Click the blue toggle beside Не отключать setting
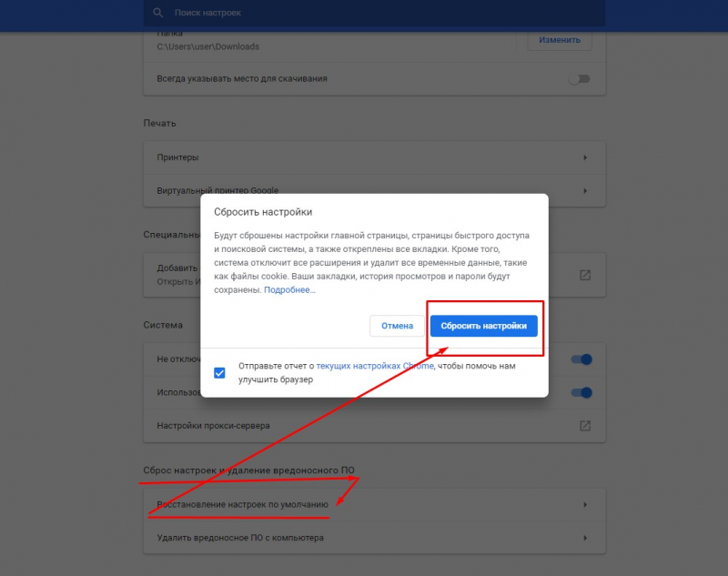The height and width of the screenshot is (576, 728). click(x=580, y=359)
